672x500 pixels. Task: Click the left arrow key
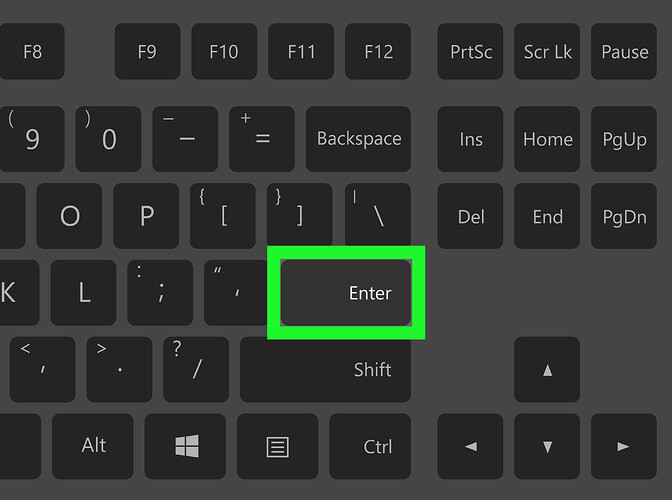pos(470,446)
